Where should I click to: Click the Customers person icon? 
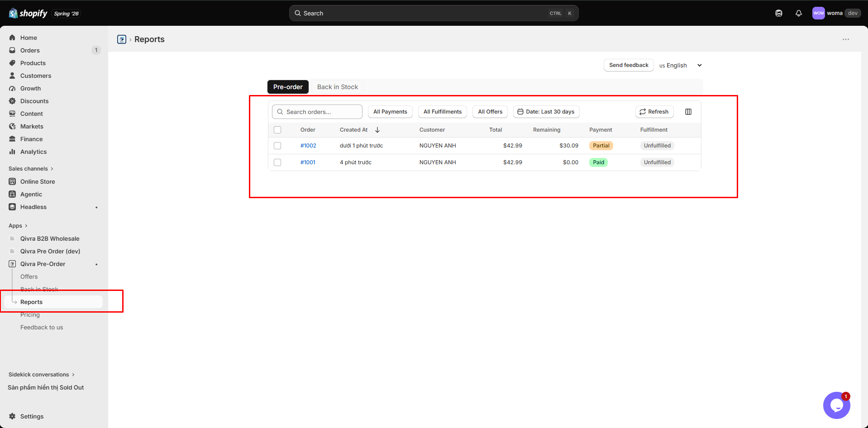tap(12, 76)
